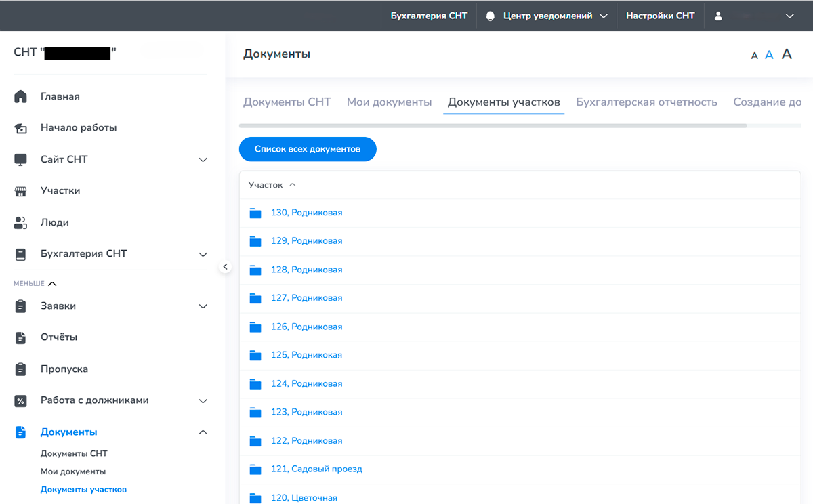The width and height of the screenshot is (813, 504).
Task: Click the home icon beside Главная
Action: (20, 96)
